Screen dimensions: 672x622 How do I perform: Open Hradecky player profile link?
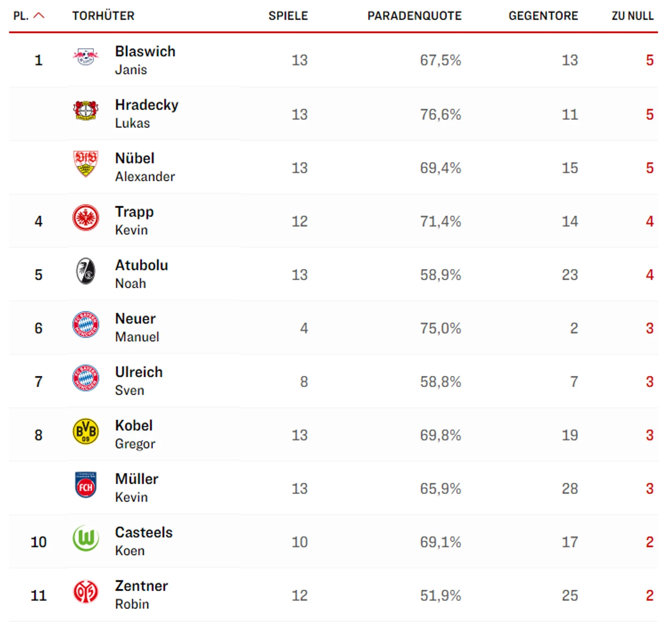146,105
